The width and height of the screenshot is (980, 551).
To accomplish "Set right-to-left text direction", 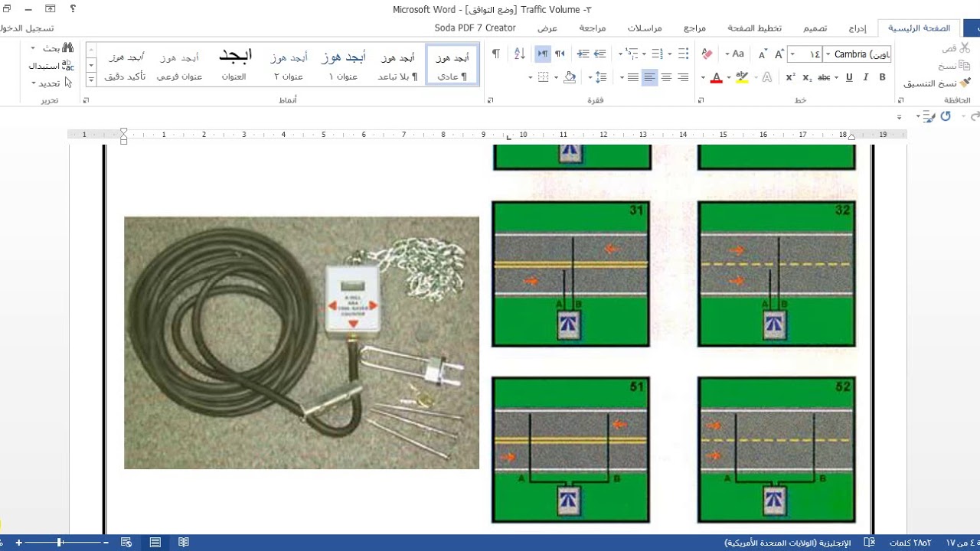I will coord(560,54).
